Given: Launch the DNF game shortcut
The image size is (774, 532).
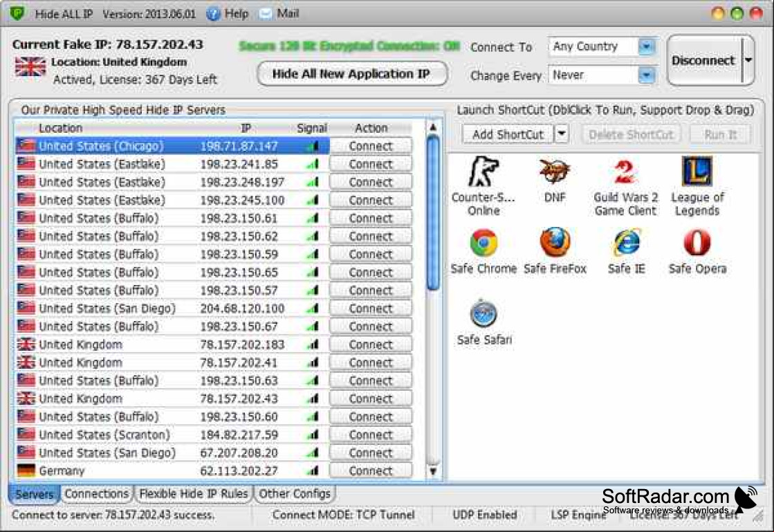Looking at the screenshot, I should [x=554, y=180].
